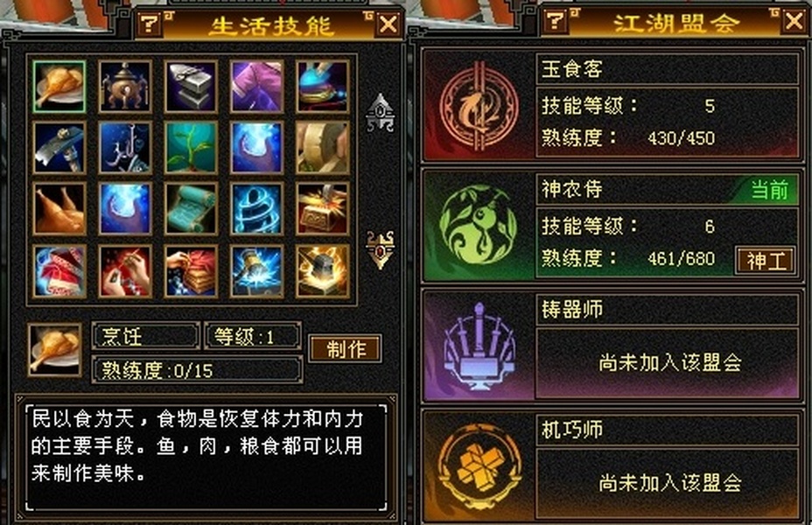Select the fishing hook skill icon

(125, 148)
